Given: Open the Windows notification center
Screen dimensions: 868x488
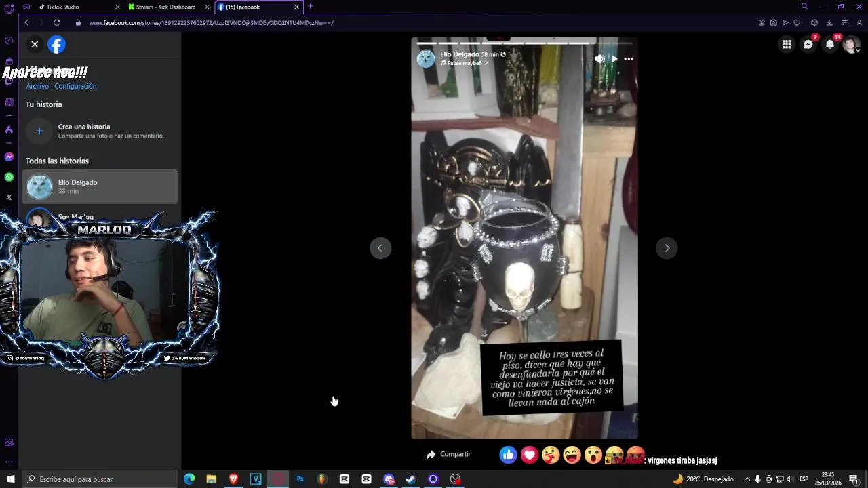Looking at the screenshot, I should [x=854, y=479].
